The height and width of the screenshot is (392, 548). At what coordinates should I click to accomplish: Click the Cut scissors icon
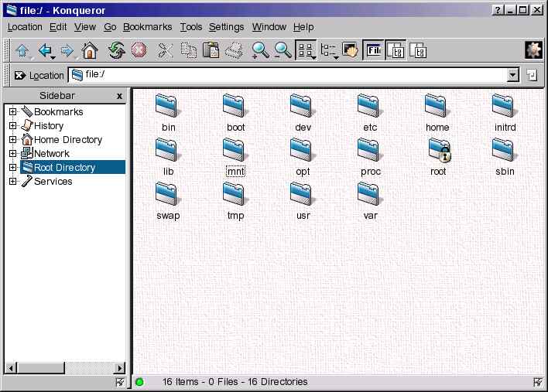pyautogui.click(x=165, y=50)
